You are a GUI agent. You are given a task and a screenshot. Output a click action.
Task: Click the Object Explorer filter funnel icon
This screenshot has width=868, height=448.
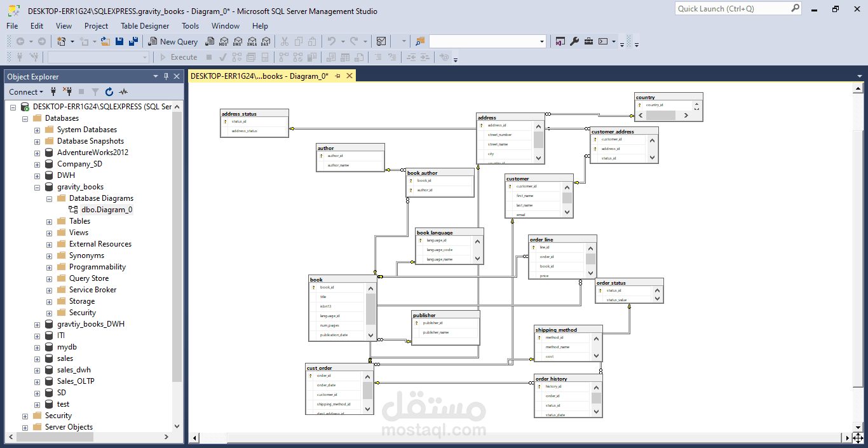(95, 92)
